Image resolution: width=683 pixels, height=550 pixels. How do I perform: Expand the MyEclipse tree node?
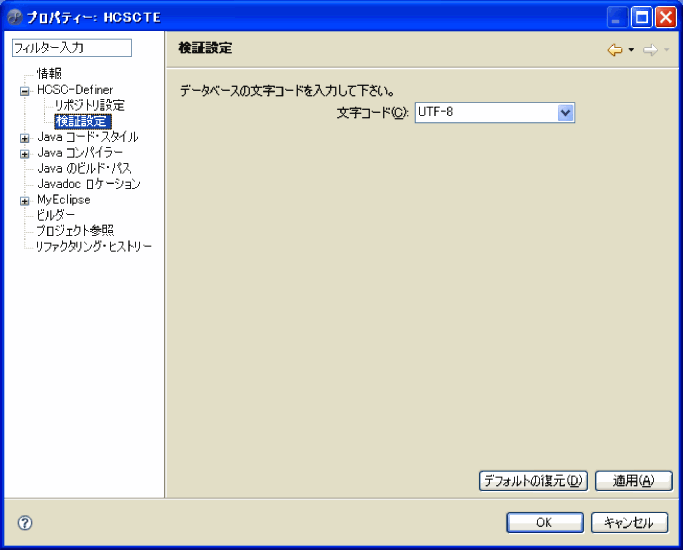pos(24,201)
